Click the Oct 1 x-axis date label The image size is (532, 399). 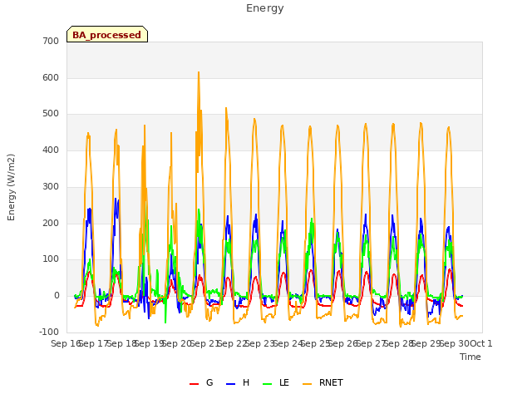coord(481,343)
